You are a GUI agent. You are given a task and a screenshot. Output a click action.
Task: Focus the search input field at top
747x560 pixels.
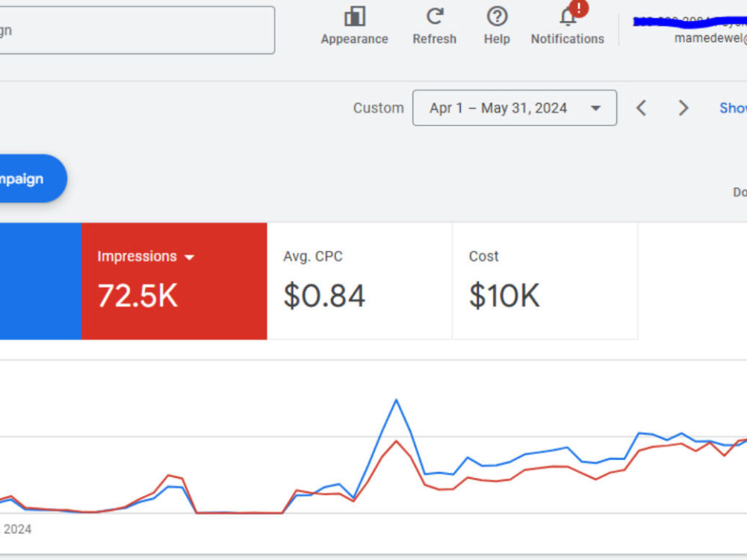click(x=137, y=30)
